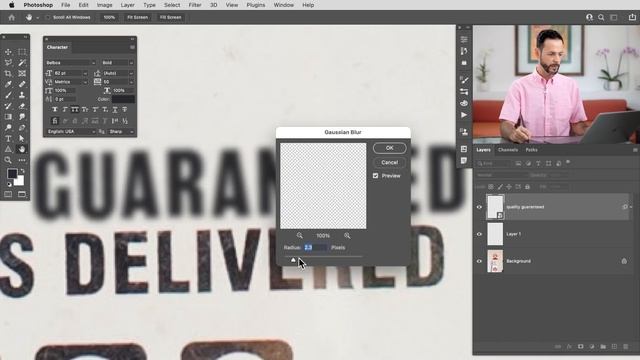Viewport: 640px width, 360px height.
Task: Toggle the Scroll All Windows checkbox
Action: point(47,18)
